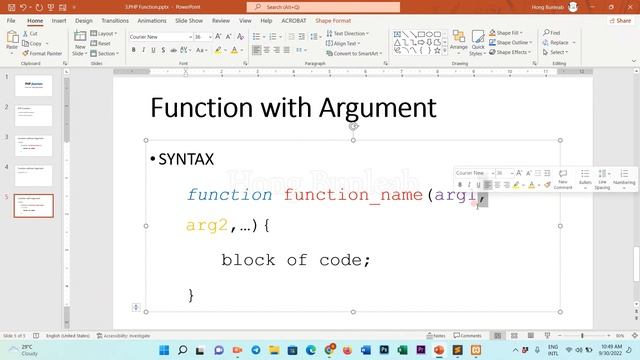Image resolution: width=640 pixels, height=360 pixels.
Task: Apply text shadow from ribbon
Action: pos(163,50)
